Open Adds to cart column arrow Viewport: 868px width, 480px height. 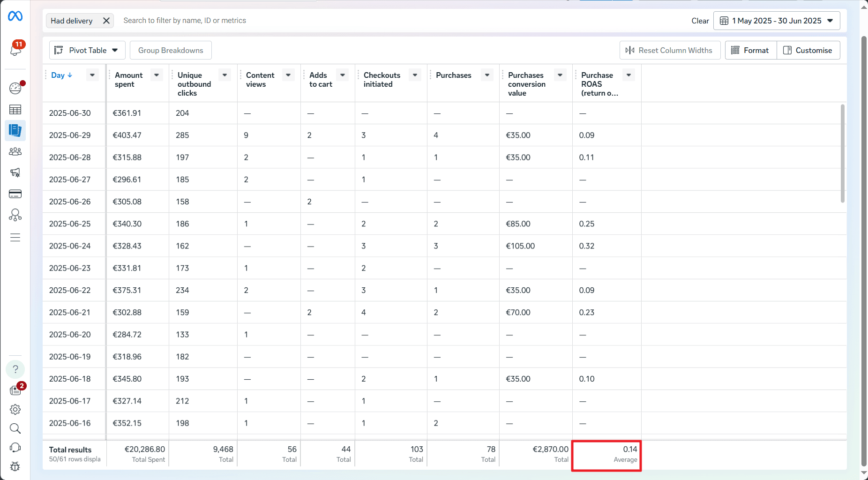pyautogui.click(x=343, y=75)
